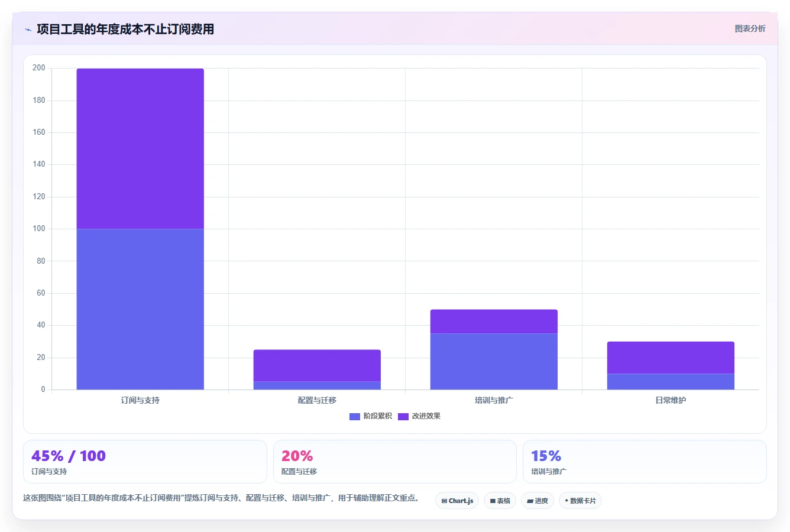Toggle the 阶段累积 legend swatch
The height and width of the screenshot is (532, 790).
355,417
